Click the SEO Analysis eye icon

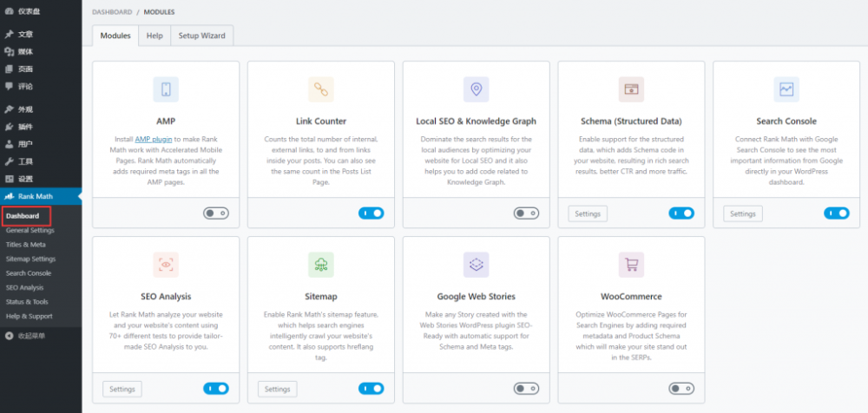click(165, 265)
